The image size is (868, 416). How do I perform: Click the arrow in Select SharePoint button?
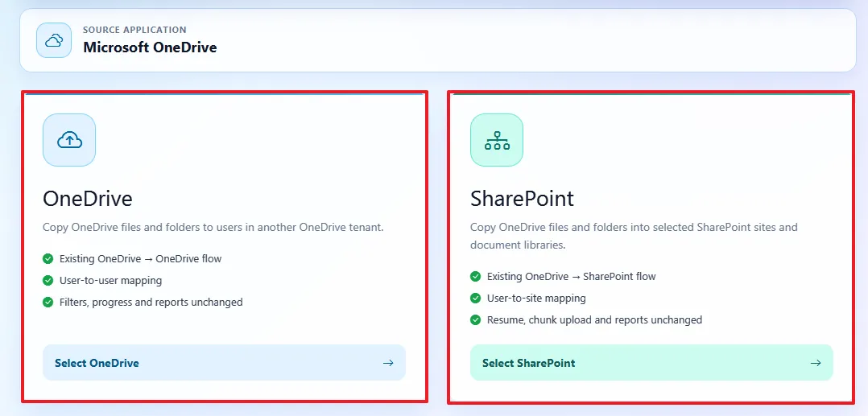[x=816, y=363]
